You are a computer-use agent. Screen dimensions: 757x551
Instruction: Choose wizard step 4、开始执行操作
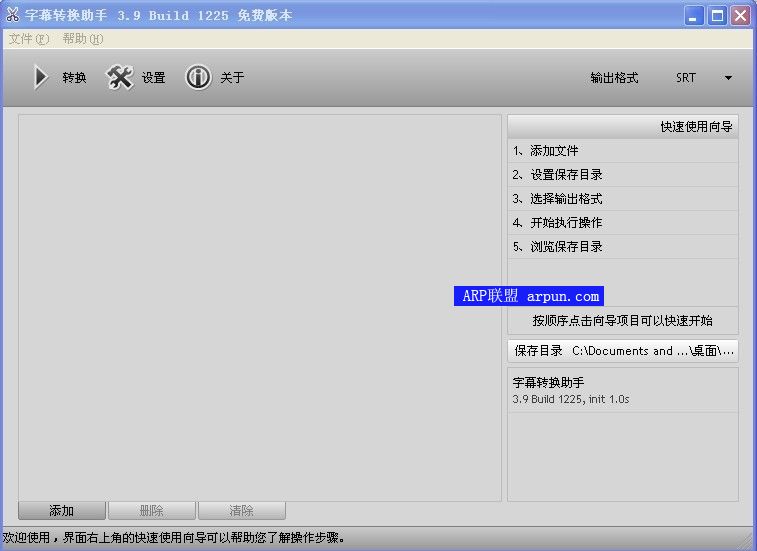pyautogui.click(x=623, y=223)
